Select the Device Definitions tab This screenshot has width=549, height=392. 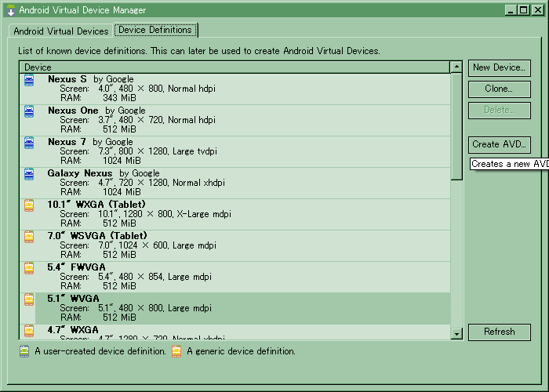click(x=155, y=30)
